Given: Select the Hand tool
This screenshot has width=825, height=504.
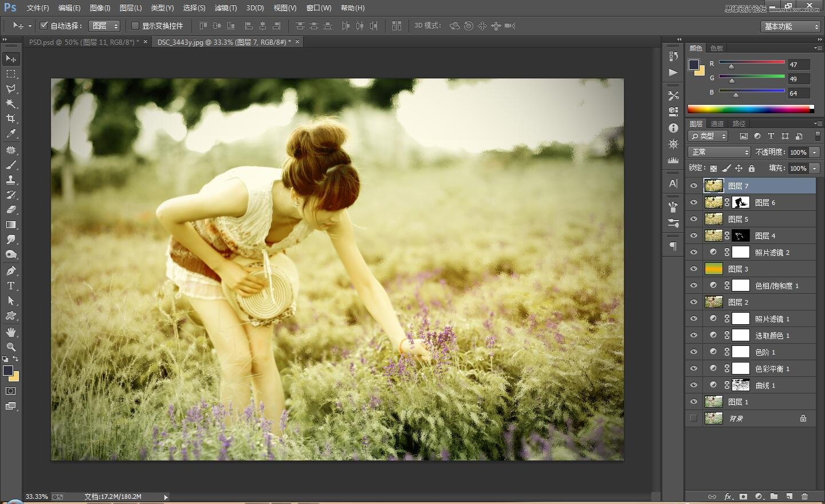Looking at the screenshot, I should pos(11,331).
